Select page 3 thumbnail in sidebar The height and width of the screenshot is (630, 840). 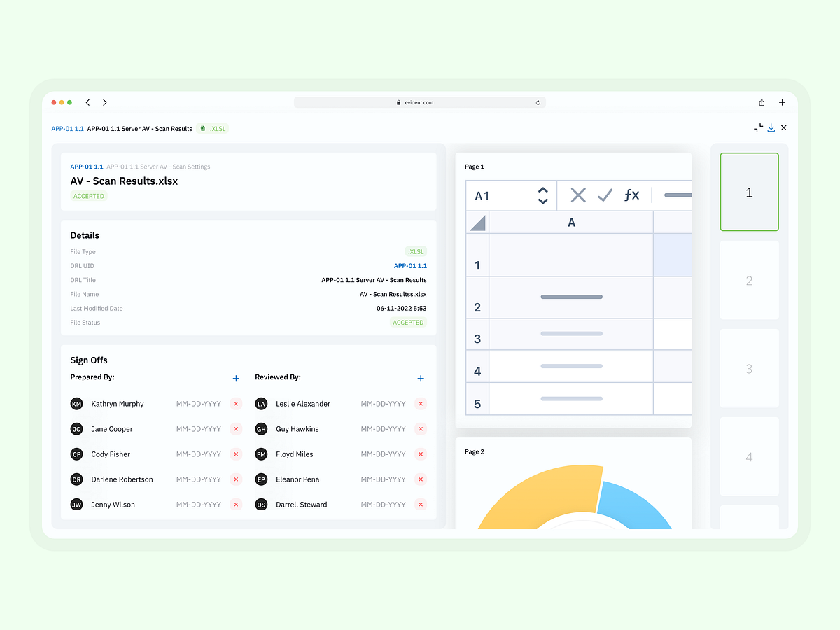(x=749, y=368)
